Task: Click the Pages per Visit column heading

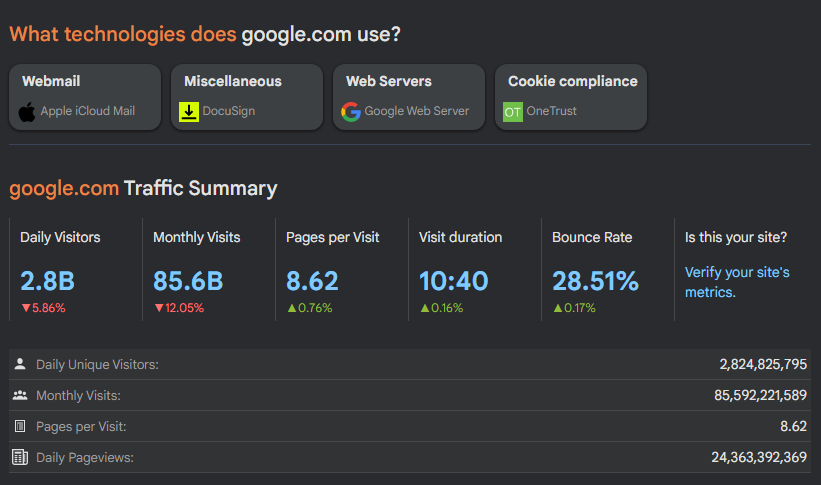Action: point(332,237)
